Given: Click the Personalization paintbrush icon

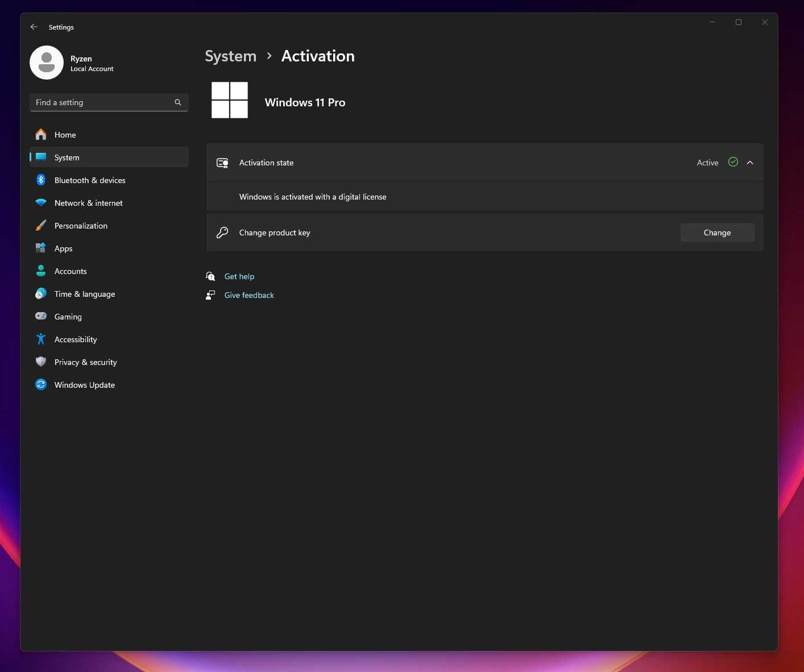Looking at the screenshot, I should pos(41,226).
